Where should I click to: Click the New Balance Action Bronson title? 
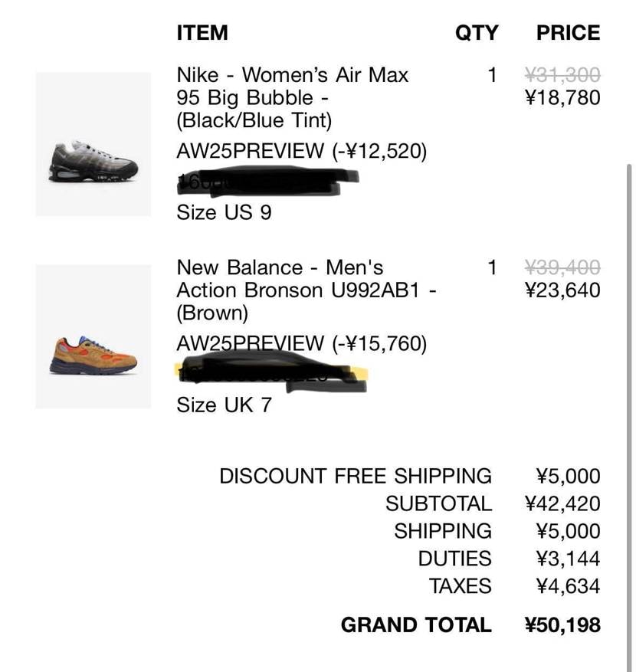[307, 290]
